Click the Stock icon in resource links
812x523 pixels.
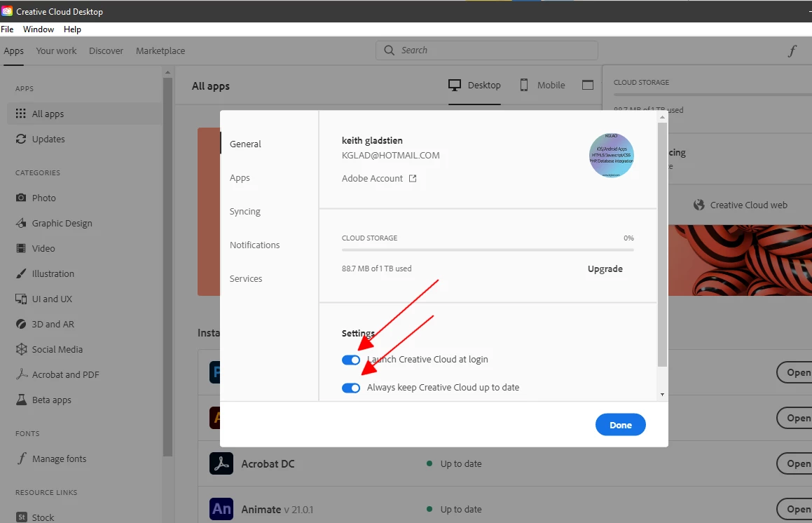21,517
